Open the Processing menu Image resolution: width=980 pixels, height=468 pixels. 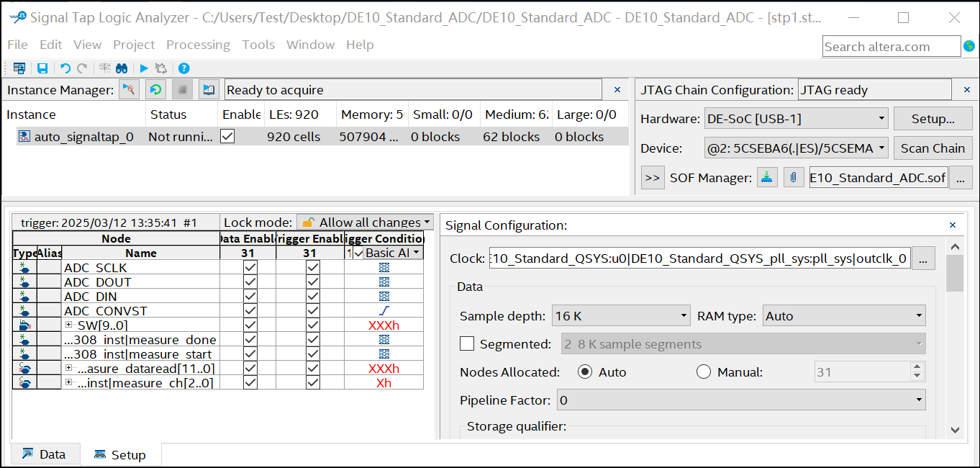point(198,45)
